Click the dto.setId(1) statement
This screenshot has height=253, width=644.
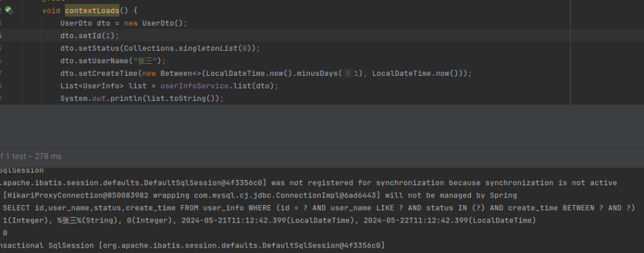pos(89,36)
